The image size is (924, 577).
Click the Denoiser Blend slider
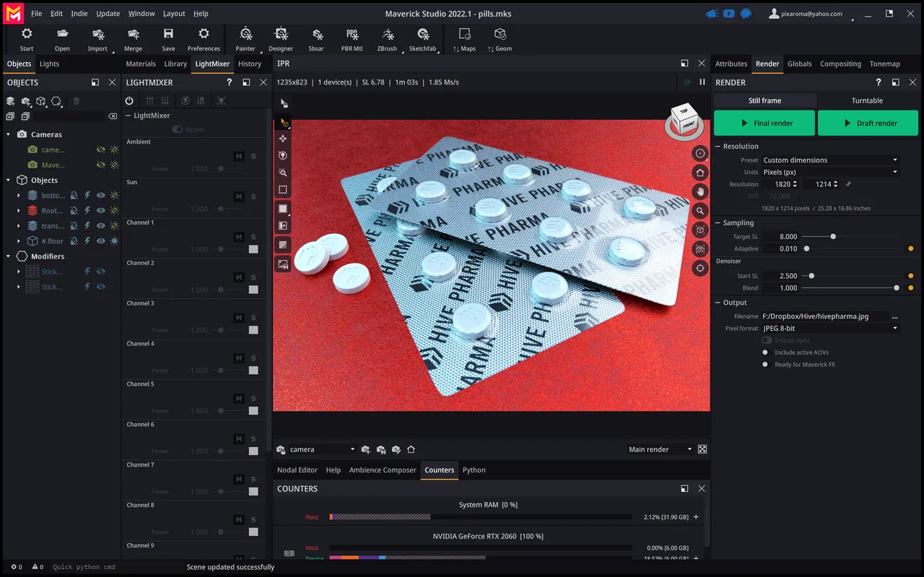[850, 287]
